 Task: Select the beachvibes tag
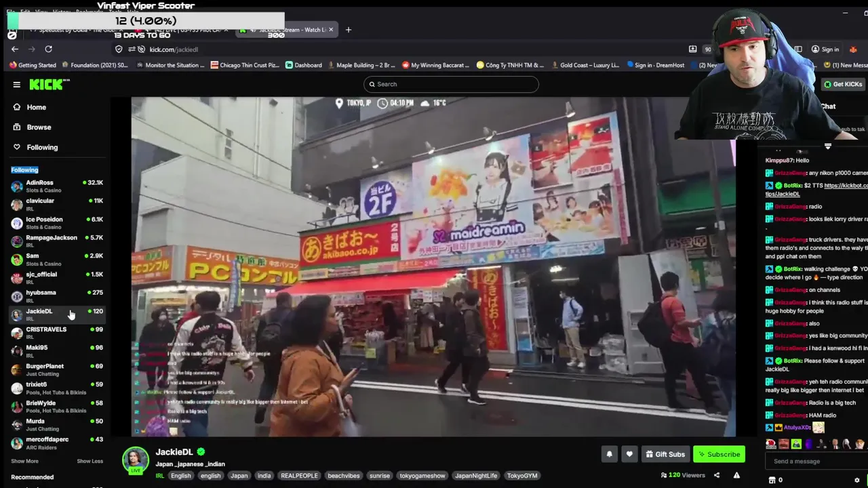pyautogui.click(x=344, y=476)
